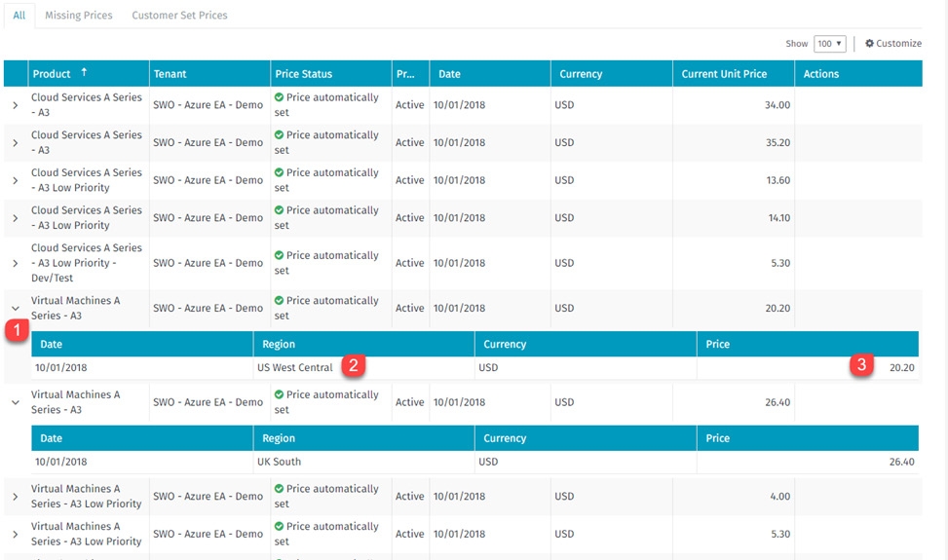Expand the row priced 34.00
This screenshot has width=948, height=560.
click(x=15, y=105)
